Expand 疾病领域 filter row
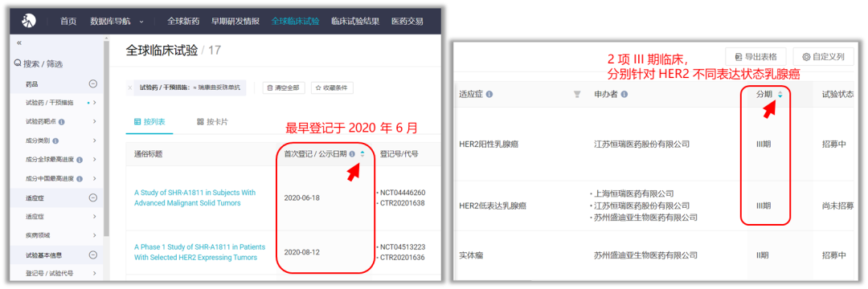 tap(95, 235)
